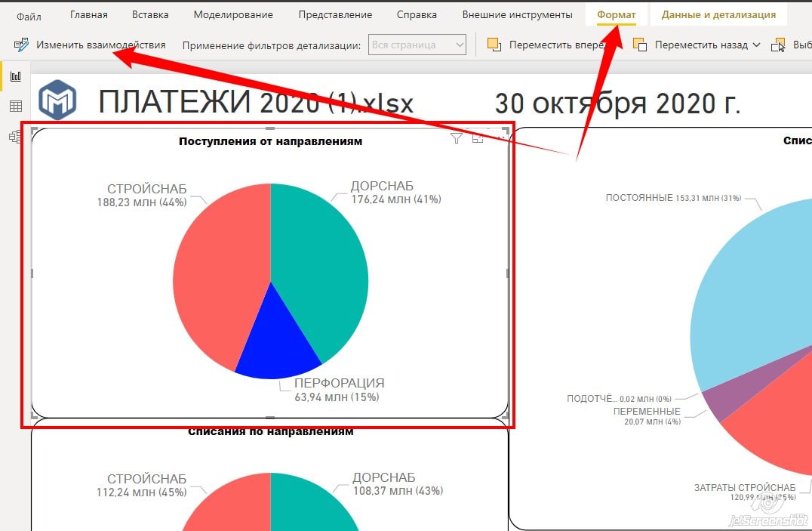This screenshot has width=812, height=531.
Task: Select the Моделирование tab
Action: 233,15
